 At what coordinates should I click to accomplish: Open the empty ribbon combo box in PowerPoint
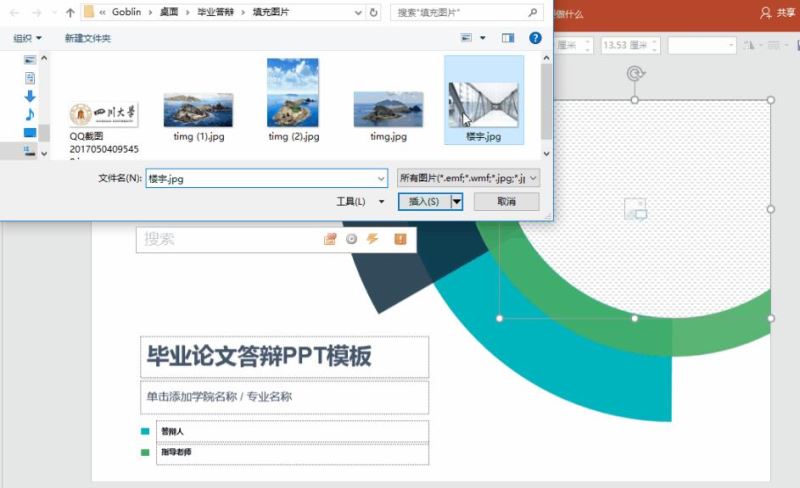click(702, 45)
